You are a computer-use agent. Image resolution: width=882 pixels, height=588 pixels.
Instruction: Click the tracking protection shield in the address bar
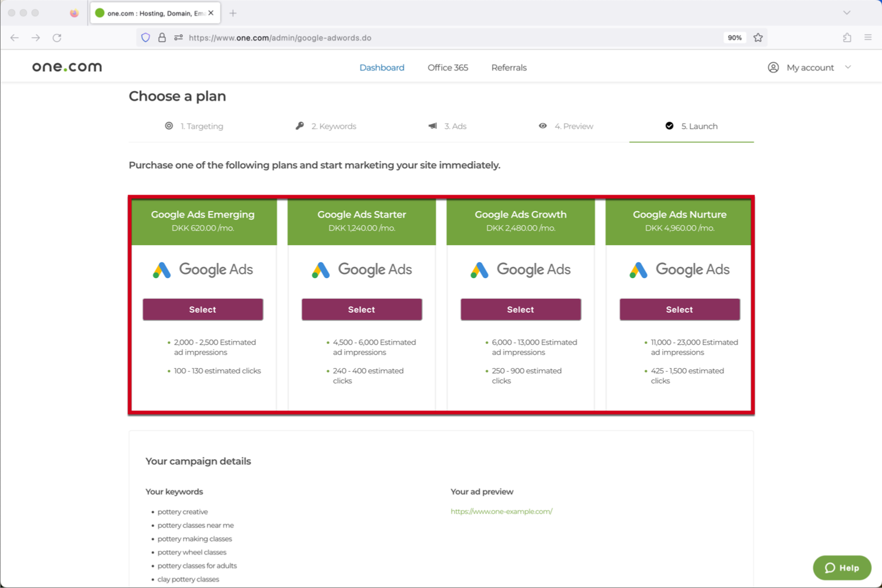click(145, 37)
